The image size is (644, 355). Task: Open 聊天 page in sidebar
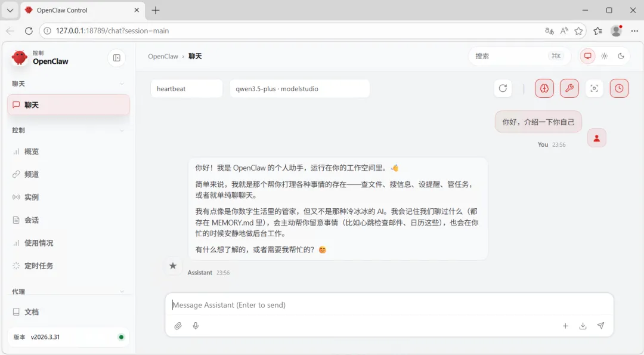69,105
